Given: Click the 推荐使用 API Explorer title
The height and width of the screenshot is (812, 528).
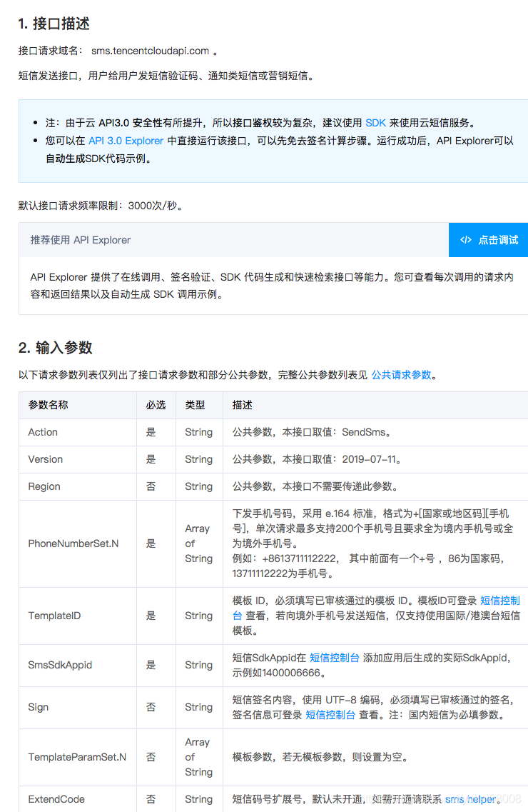Looking at the screenshot, I should click(x=80, y=240).
